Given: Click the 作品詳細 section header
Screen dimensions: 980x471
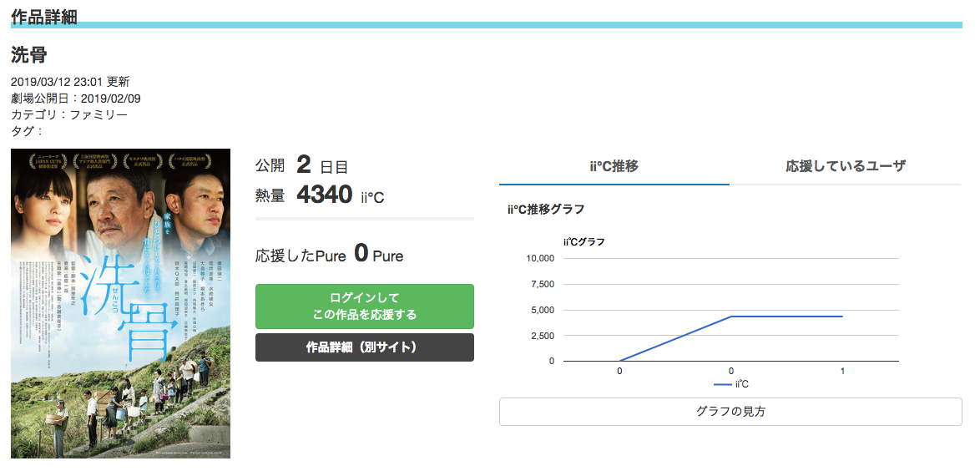Looking at the screenshot, I should [43, 17].
